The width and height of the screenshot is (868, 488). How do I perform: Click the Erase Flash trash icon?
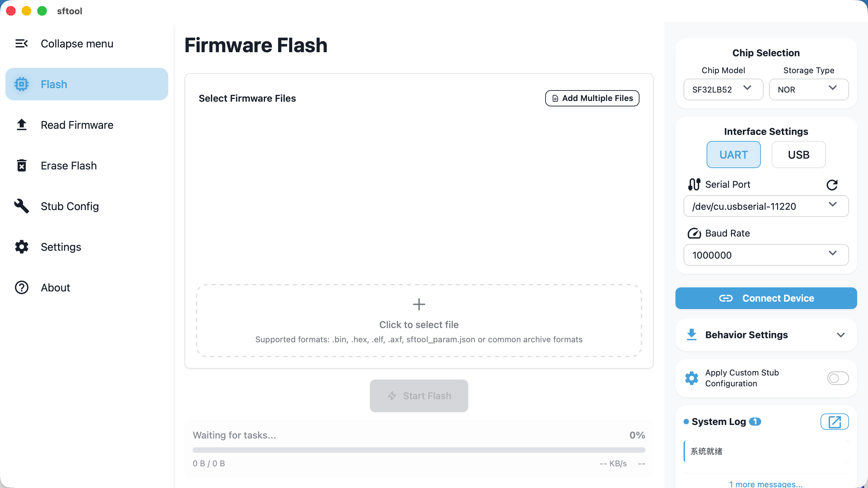point(21,165)
